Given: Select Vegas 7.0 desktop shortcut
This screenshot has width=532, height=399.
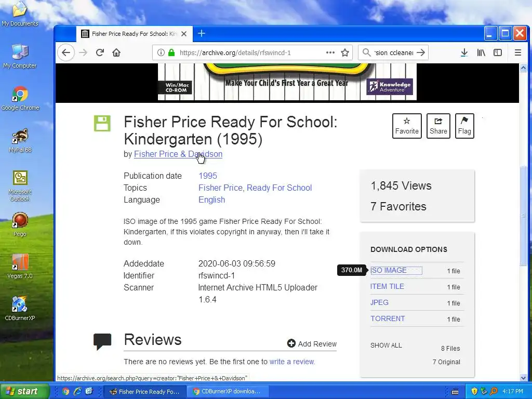Looking at the screenshot, I should pyautogui.click(x=20, y=267).
